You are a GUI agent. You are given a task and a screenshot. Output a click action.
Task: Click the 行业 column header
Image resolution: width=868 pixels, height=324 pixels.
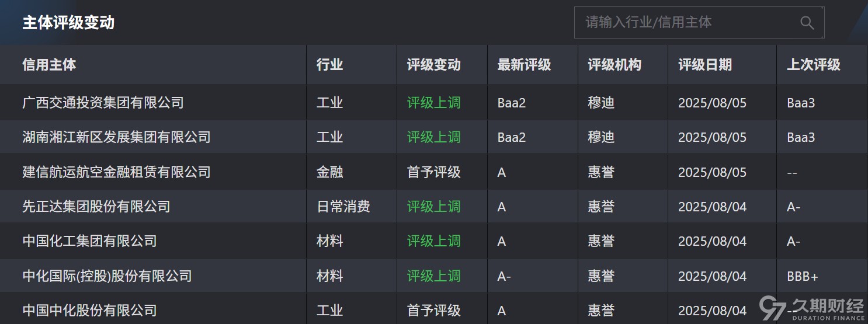click(x=329, y=65)
